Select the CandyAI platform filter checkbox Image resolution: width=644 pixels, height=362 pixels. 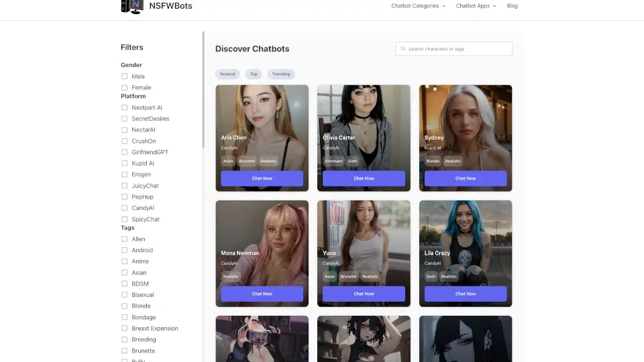pos(125,208)
